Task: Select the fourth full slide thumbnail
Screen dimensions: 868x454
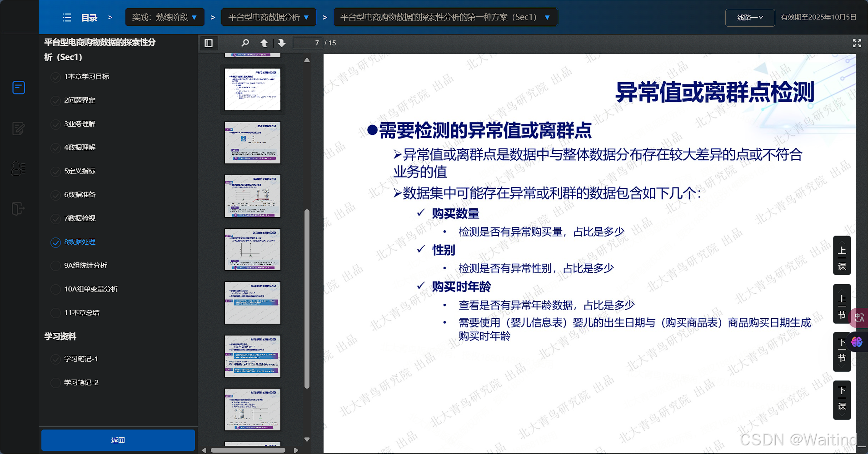Action: 253,249
